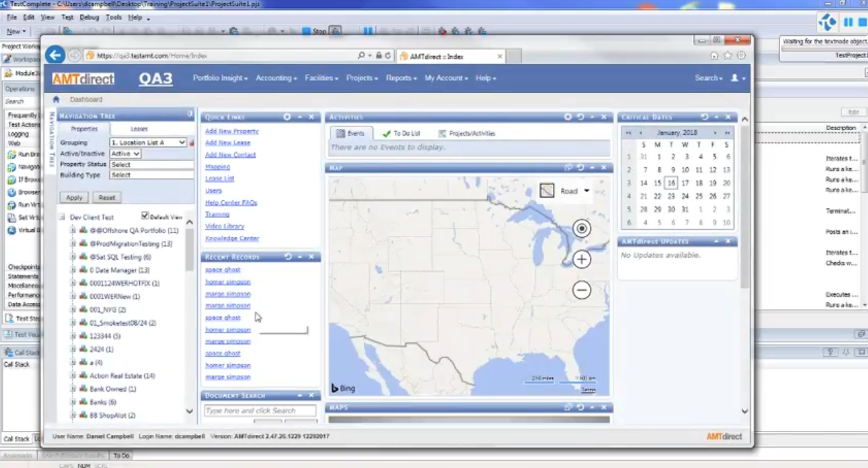Click the AMTdirect logo in the header
Screen dimensions: 868x468
coord(83,79)
